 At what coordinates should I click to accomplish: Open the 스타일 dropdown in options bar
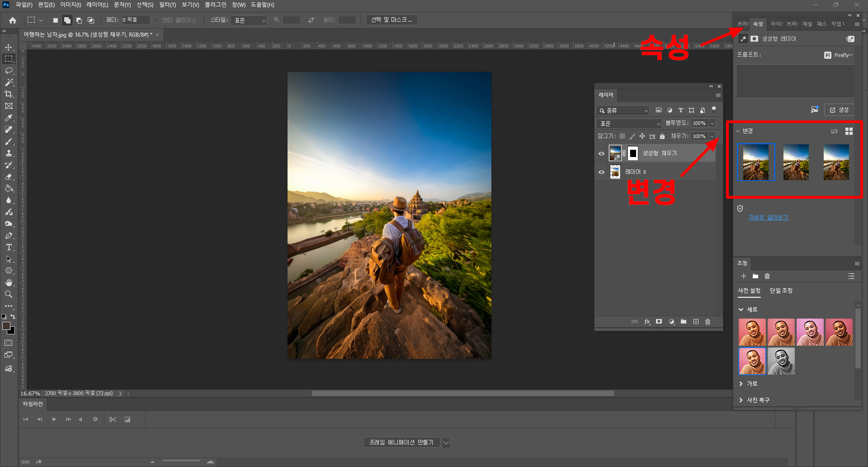click(x=249, y=20)
